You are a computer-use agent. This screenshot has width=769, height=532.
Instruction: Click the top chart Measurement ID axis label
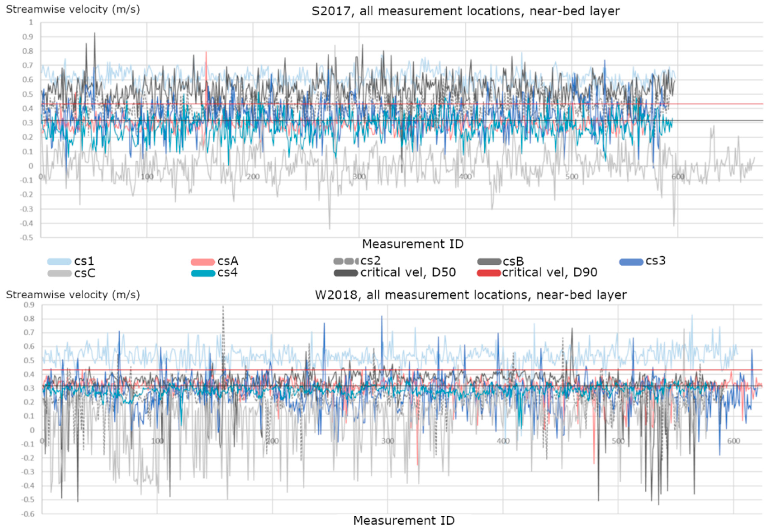tap(413, 244)
